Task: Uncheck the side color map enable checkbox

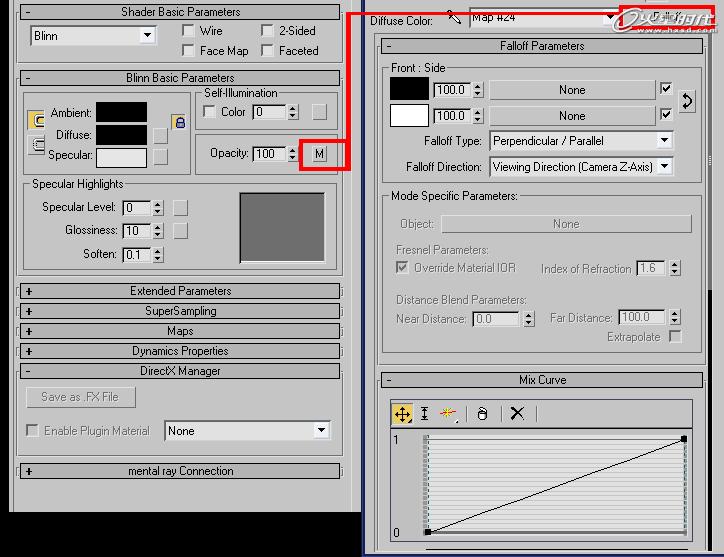Action: pyautogui.click(x=666, y=114)
